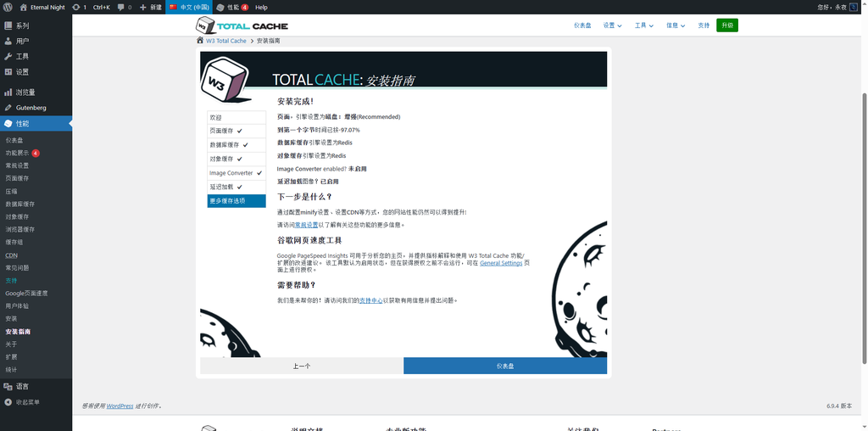Collapse sidebar with 收起菜单

tap(36, 402)
